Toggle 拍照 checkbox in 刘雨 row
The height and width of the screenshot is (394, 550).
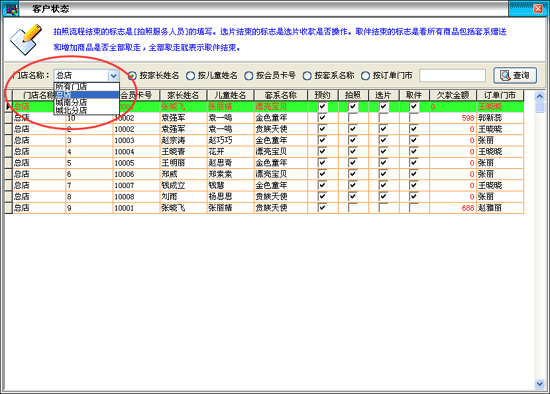pyautogui.click(x=353, y=196)
